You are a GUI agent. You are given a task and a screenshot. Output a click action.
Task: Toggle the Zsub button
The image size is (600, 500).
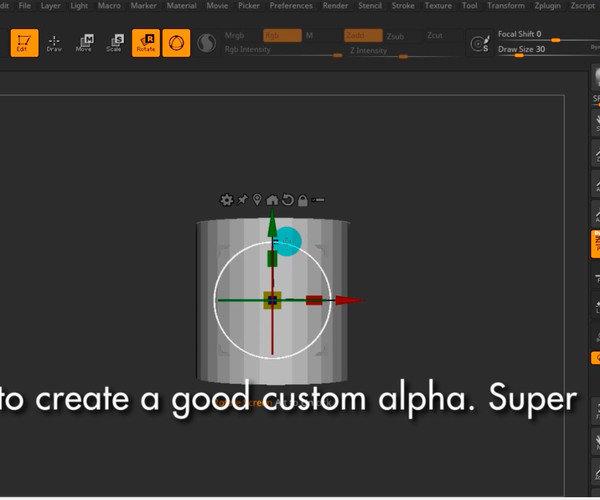tap(395, 36)
